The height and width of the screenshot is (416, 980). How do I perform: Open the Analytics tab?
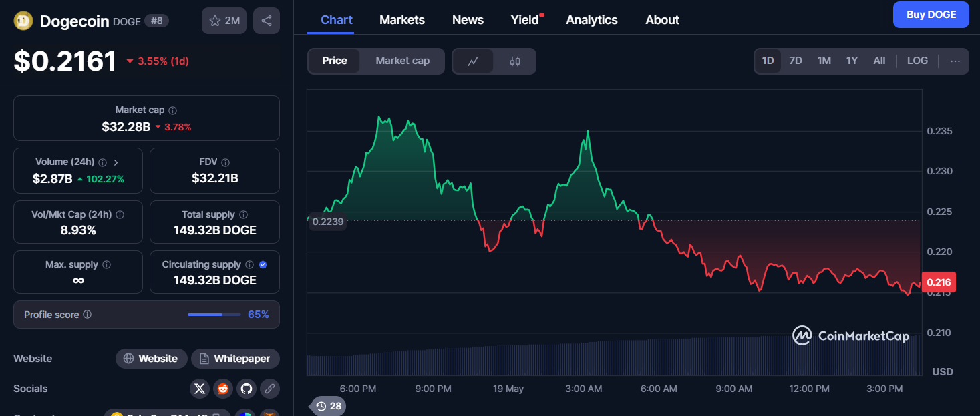pos(592,20)
